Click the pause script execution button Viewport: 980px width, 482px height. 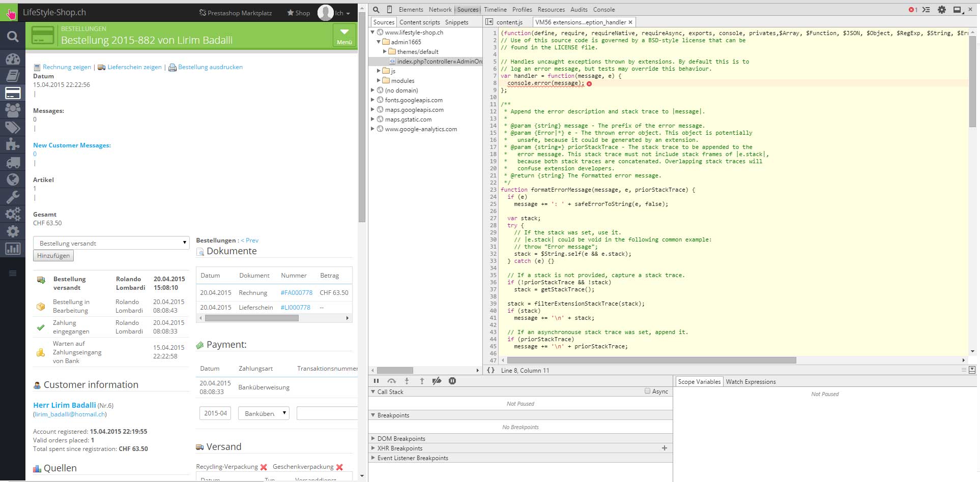click(377, 381)
